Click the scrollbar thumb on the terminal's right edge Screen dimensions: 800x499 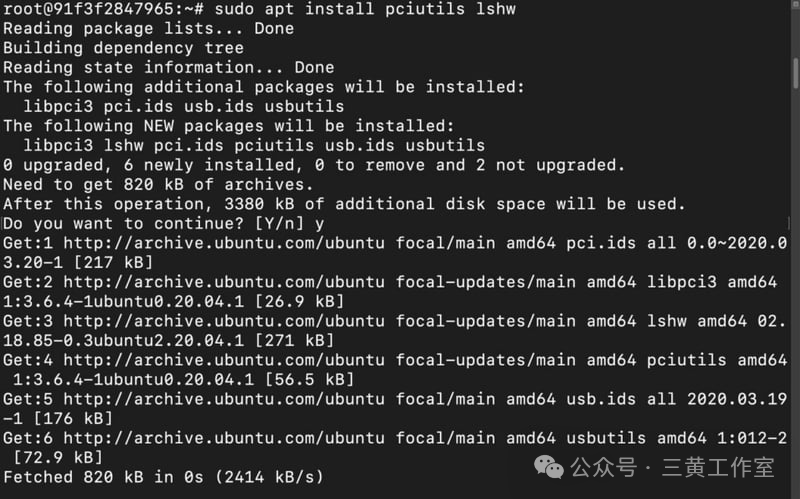click(796, 73)
